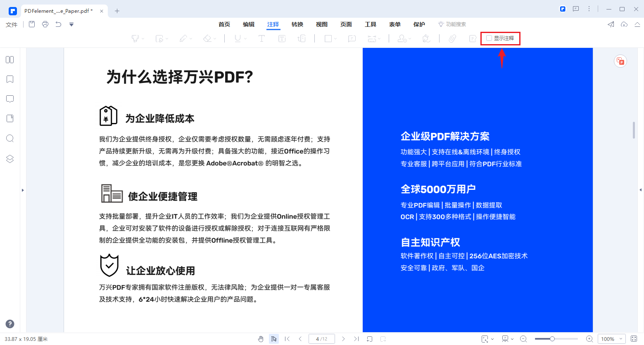Screen dimensions: 644x345
Task: Select the highlighter annotation tool
Action: point(135,38)
